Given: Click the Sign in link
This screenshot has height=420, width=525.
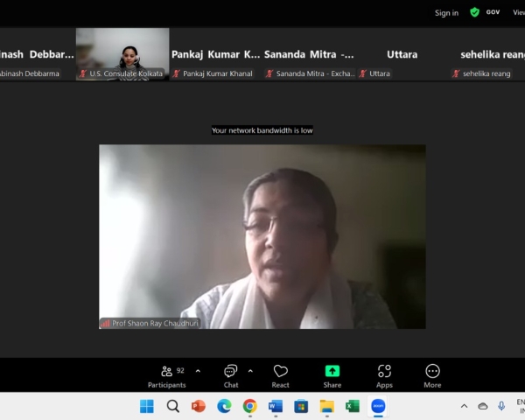Looking at the screenshot, I should coord(446,13).
